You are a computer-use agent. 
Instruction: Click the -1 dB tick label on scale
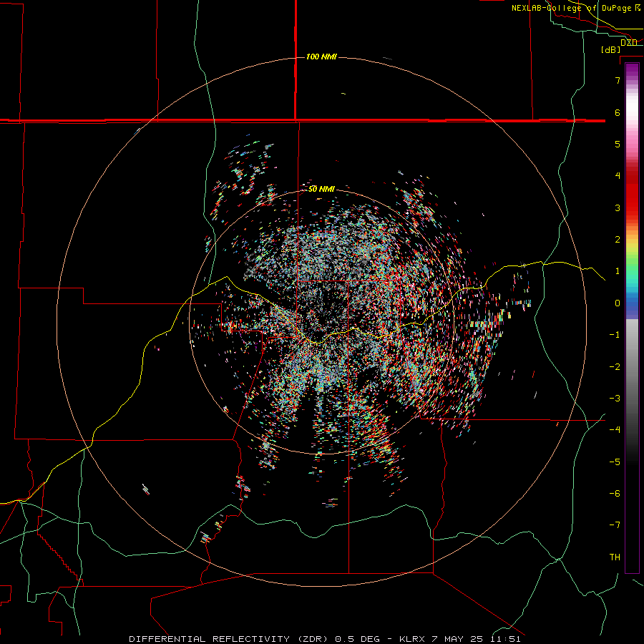click(x=615, y=335)
